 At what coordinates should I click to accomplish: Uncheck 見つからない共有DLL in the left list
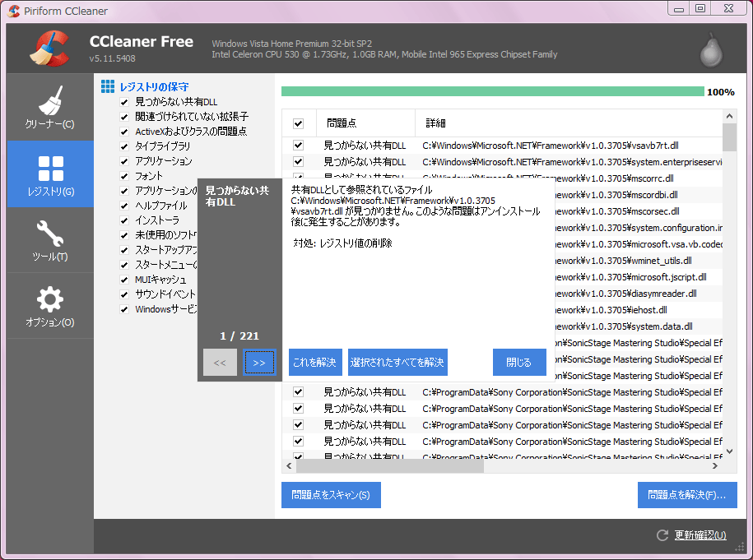pos(124,102)
